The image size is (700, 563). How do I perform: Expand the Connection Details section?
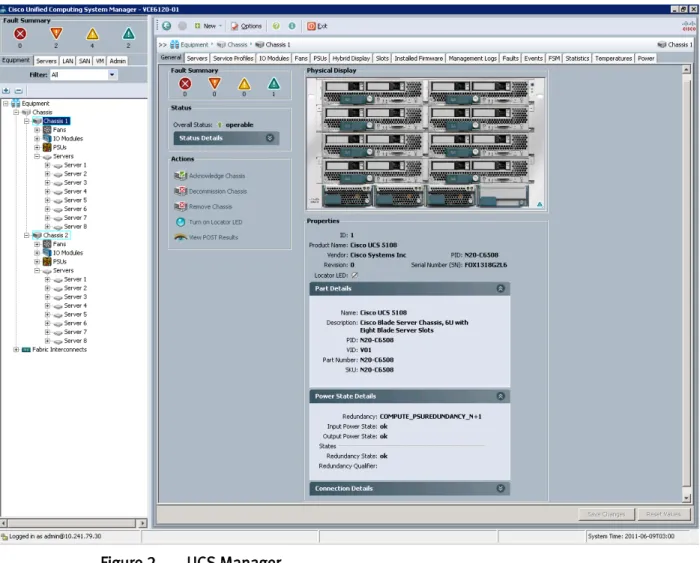500,488
